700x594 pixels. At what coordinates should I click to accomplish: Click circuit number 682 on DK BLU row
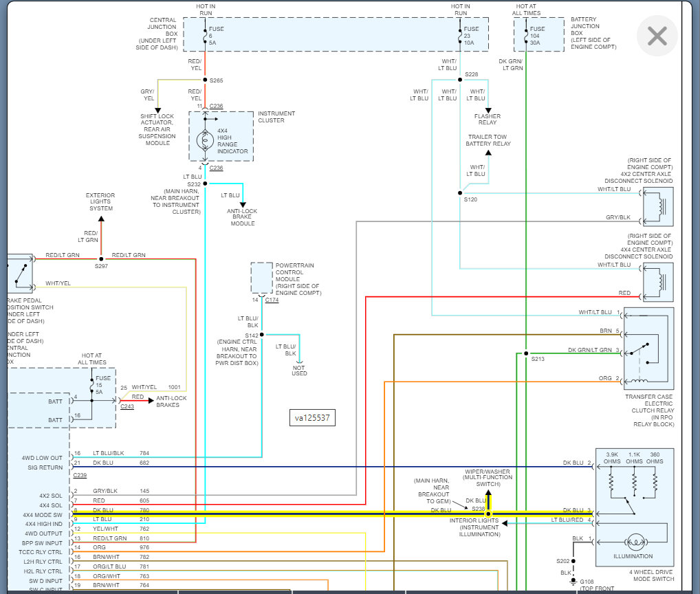(144, 463)
